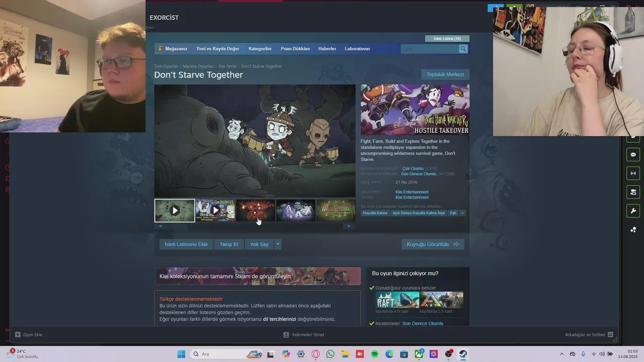The width and height of the screenshot is (644, 362).
Task: Click the İndirmeleri Yönet download icon
Action: [x=286, y=334]
